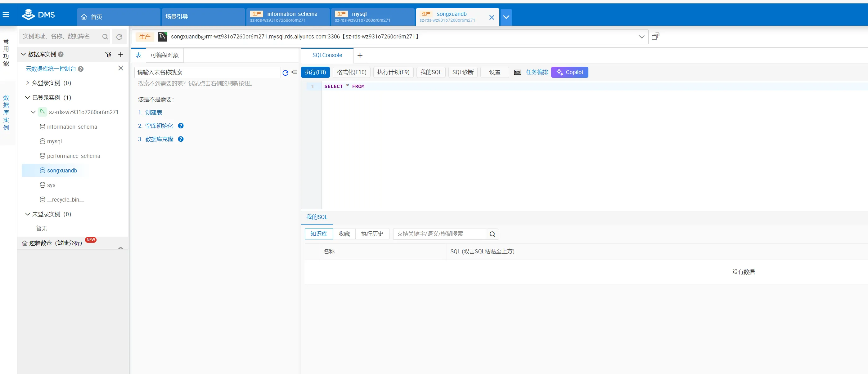
Task: Select the 执行历史 tab
Action: click(372, 234)
